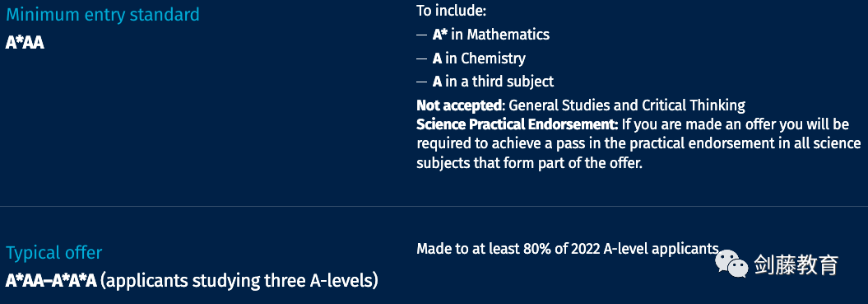Select the A in Chemistry requirement line

pos(479,58)
